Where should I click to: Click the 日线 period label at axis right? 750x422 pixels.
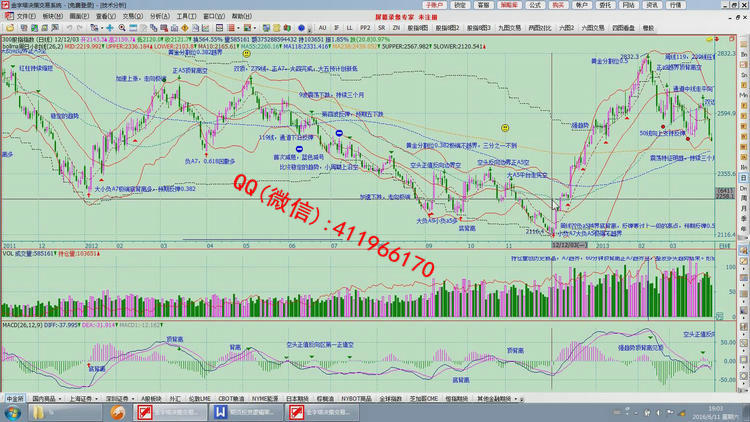725,245
